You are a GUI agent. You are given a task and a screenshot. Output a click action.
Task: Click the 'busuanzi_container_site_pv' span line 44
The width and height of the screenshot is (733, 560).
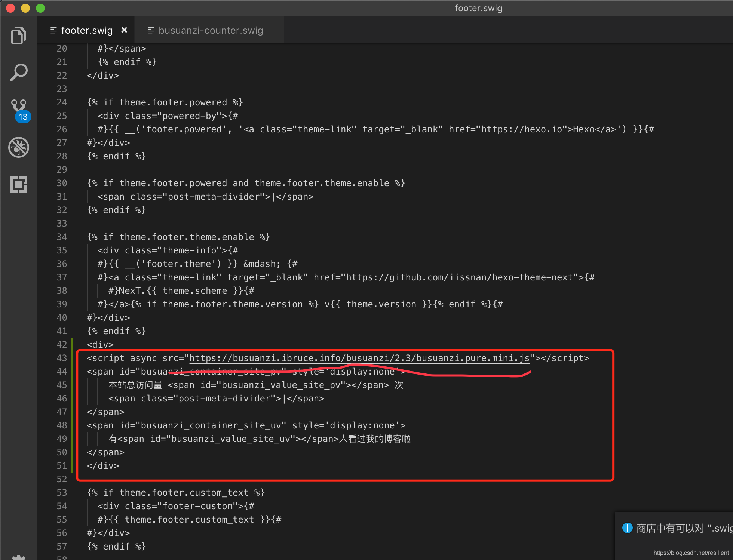246,372
